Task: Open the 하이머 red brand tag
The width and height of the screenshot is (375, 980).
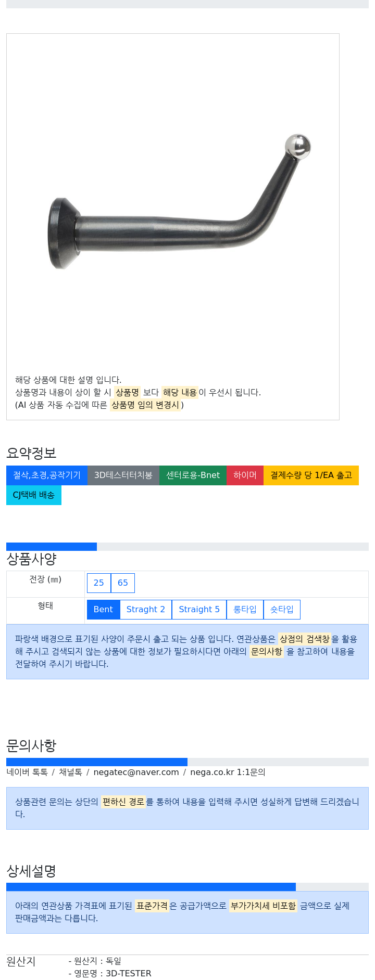Action: tap(245, 475)
